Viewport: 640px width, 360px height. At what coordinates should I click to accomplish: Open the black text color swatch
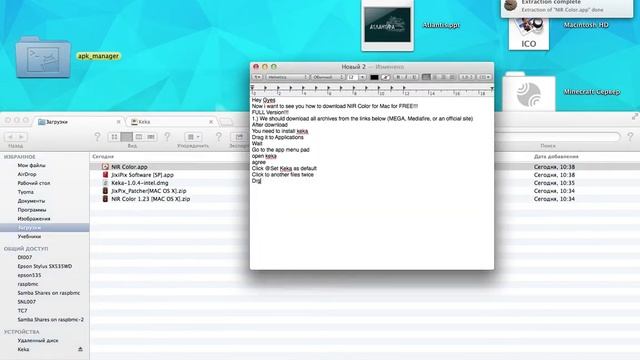[x=374, y=77]
